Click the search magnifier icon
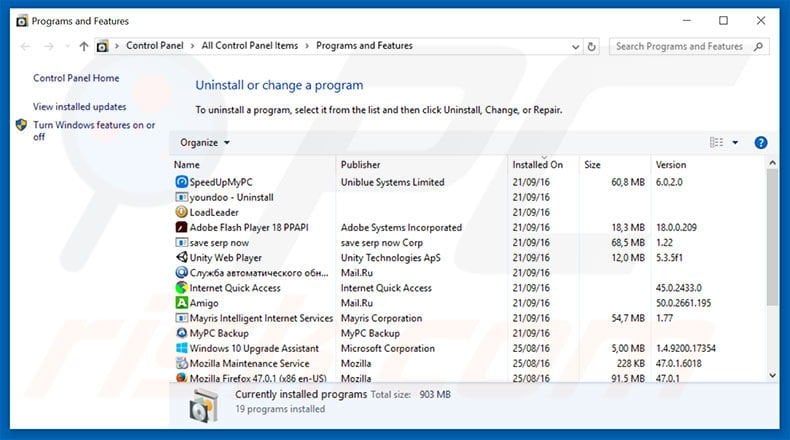The width and height of the screenshot is (790, 440). click(758, 46)
